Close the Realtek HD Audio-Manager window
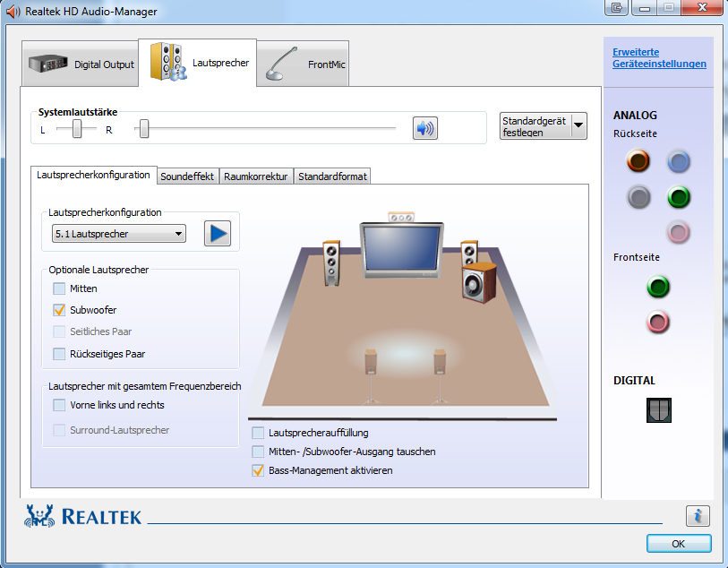This screenshot has height=568, width=728. [x=703, y=7]
